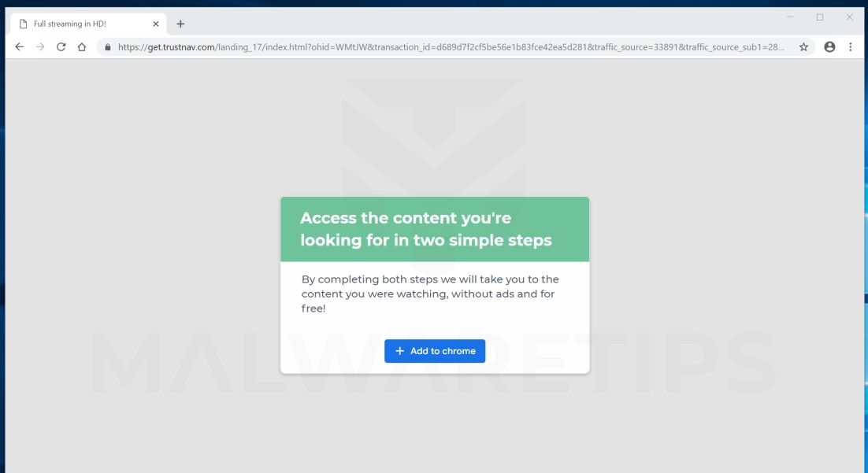The width and height of the screenshot is (868, 473).
Task: Maximize the browser window
Action: [820, 17]
